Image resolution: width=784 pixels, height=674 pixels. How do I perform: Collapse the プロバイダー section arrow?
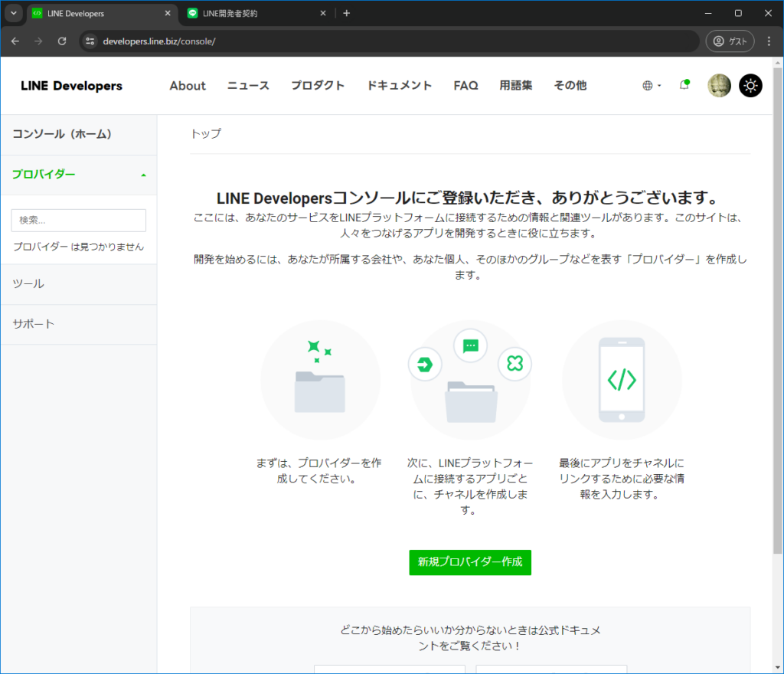(143, 175)
